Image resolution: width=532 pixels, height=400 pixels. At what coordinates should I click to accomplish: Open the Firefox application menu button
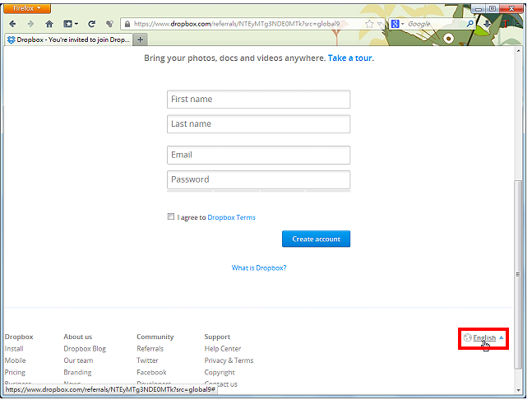(27, 8)
